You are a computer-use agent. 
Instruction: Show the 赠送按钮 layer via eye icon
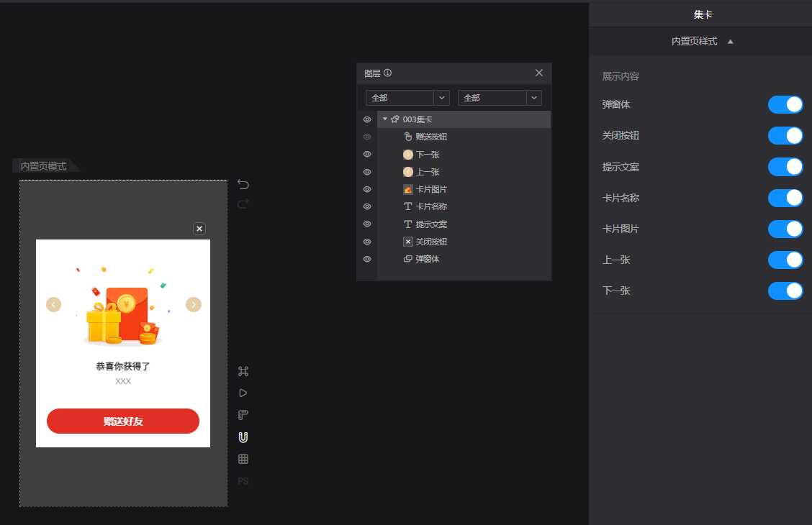click(x=367, y=137)
